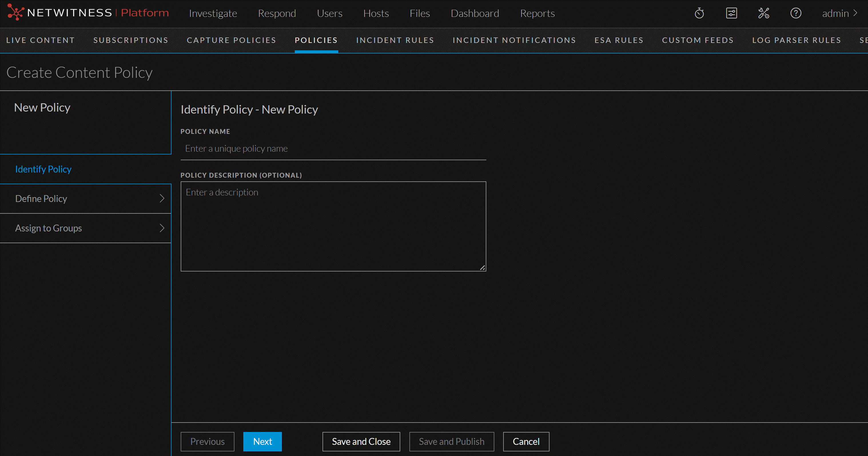Open the Investigate menu
This screenshot has width=868, height=456.
point(213,13)
